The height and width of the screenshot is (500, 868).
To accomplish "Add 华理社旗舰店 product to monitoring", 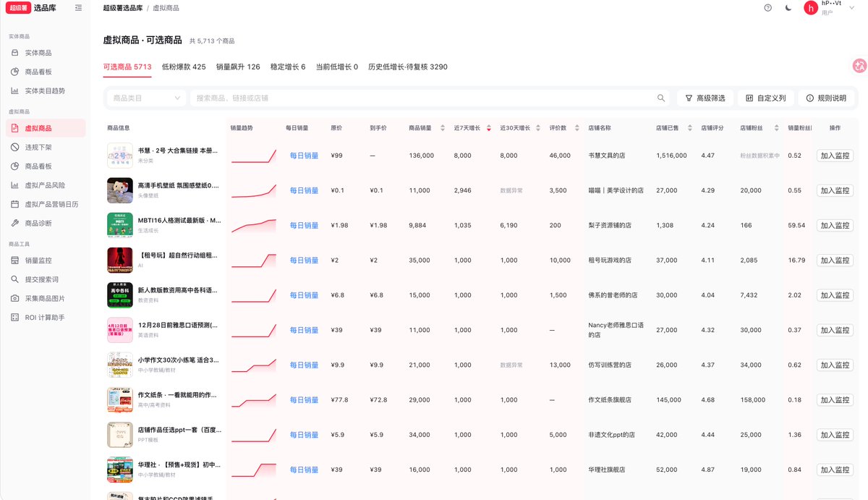I will (835, 470).
